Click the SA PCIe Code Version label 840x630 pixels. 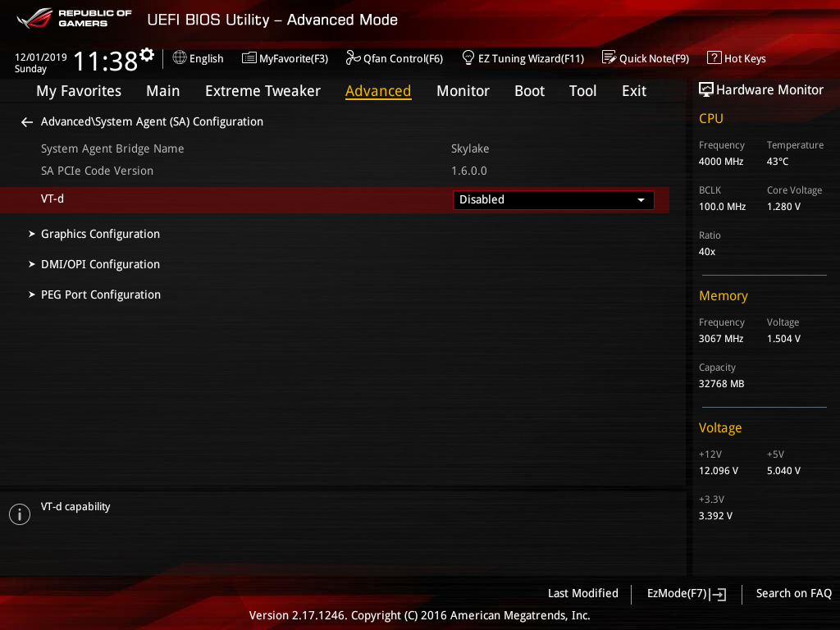pyautogui.click(x=97, y=171)
